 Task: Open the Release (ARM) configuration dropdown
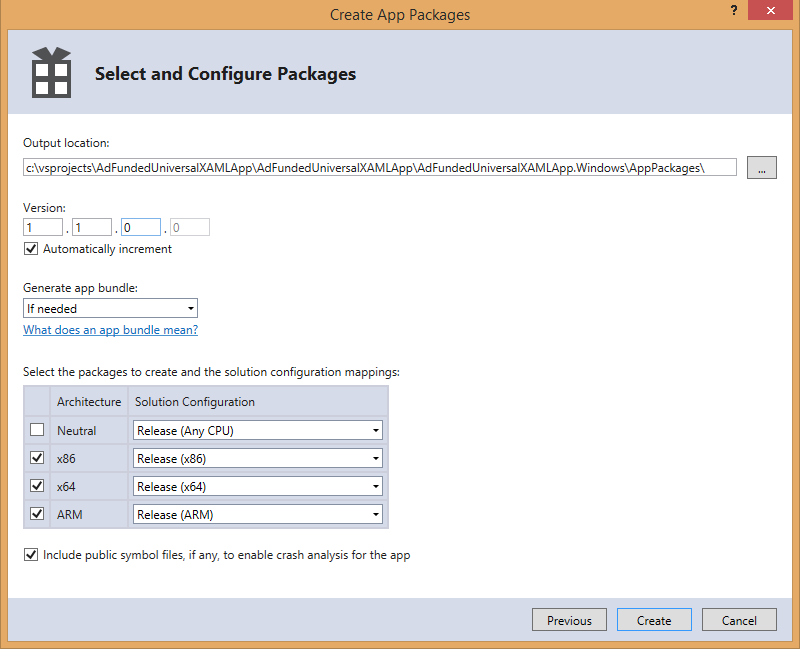[x=376, y=513]
